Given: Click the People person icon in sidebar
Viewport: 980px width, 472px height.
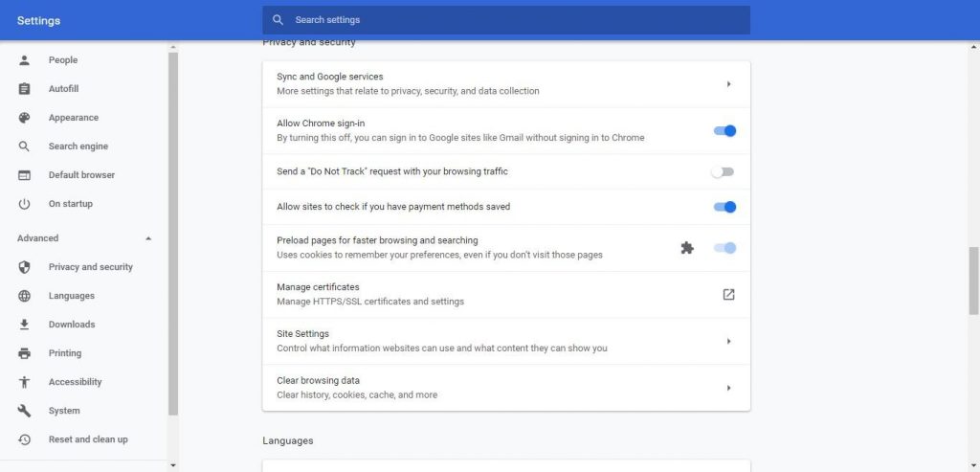Looking at the screenshot, I should coord(24,60).
